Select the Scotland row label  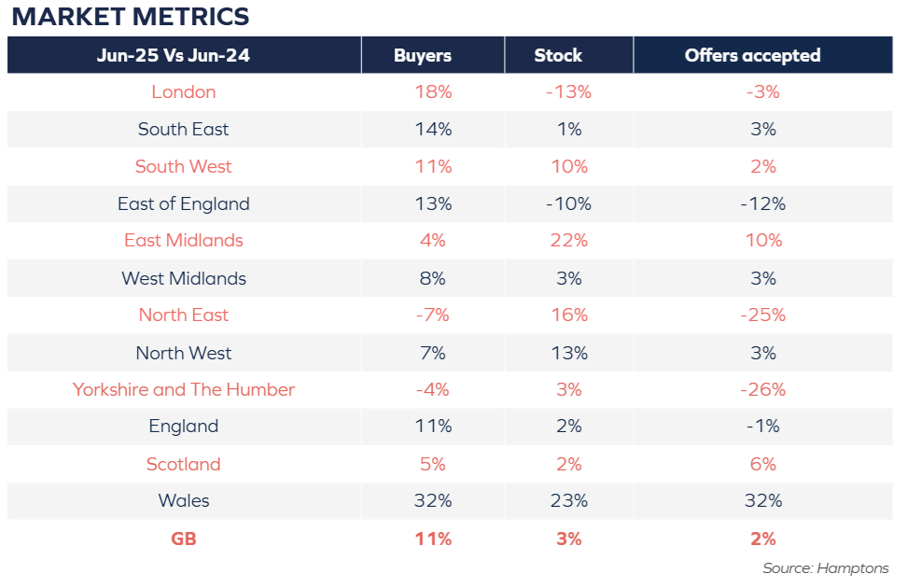click(184, 464)
